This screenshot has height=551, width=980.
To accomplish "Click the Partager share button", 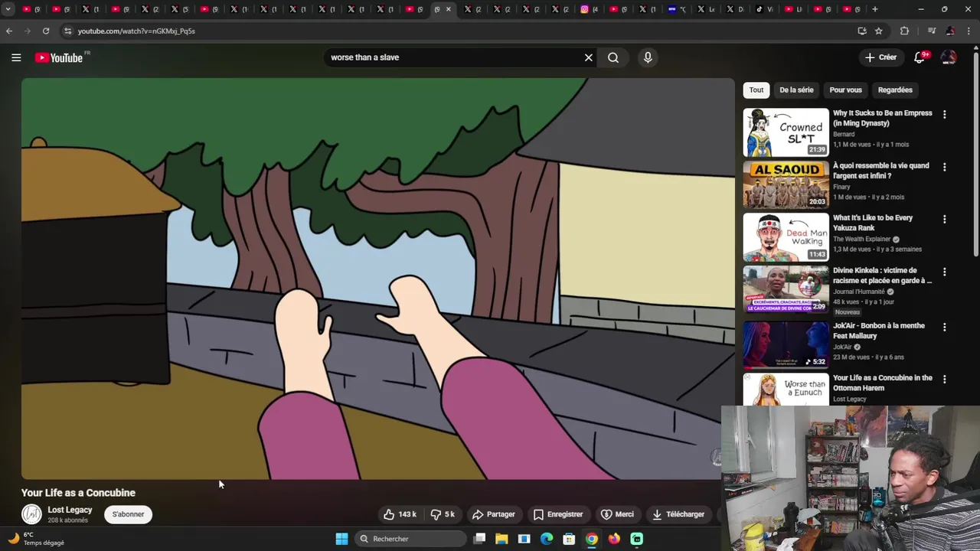I will pyautogui.click(x=494, y=514).
